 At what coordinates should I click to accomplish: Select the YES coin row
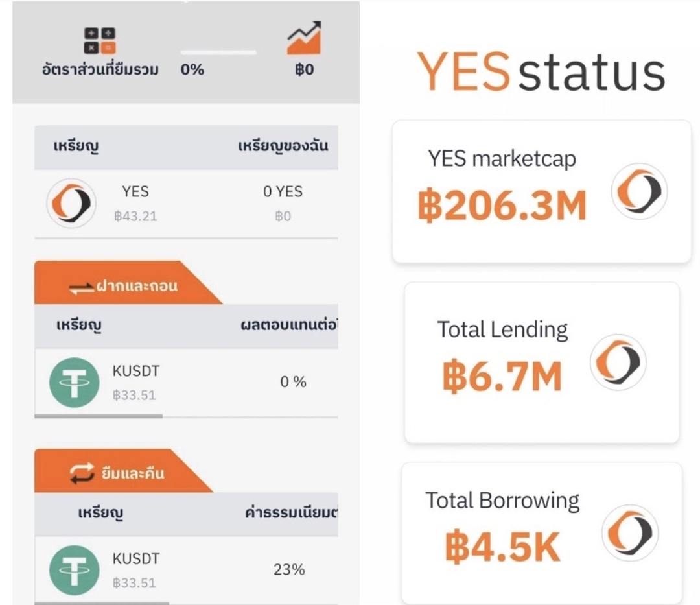[186, 204]
